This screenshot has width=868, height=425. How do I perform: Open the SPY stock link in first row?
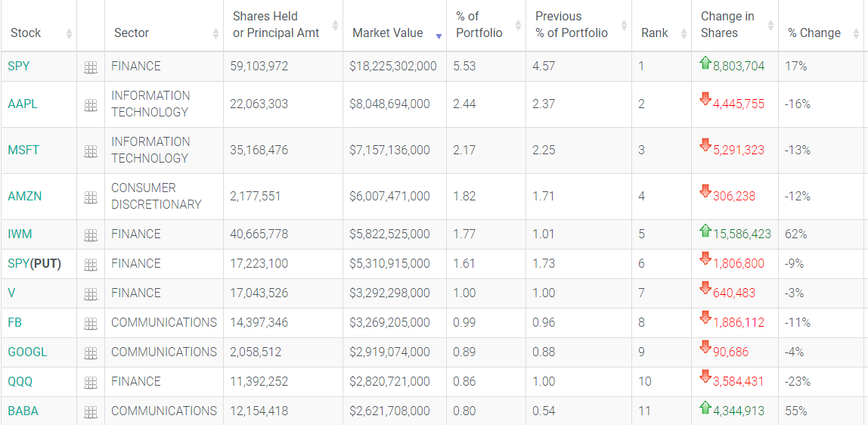(19, 67)
